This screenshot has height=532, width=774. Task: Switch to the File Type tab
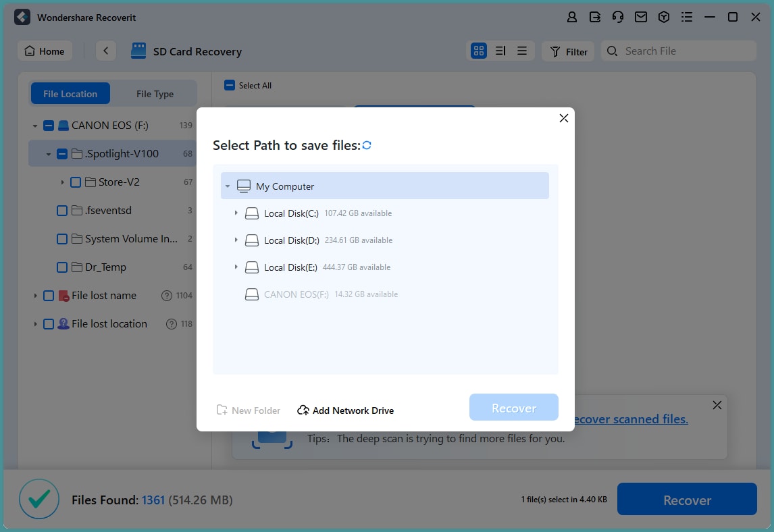pos(155,94)
